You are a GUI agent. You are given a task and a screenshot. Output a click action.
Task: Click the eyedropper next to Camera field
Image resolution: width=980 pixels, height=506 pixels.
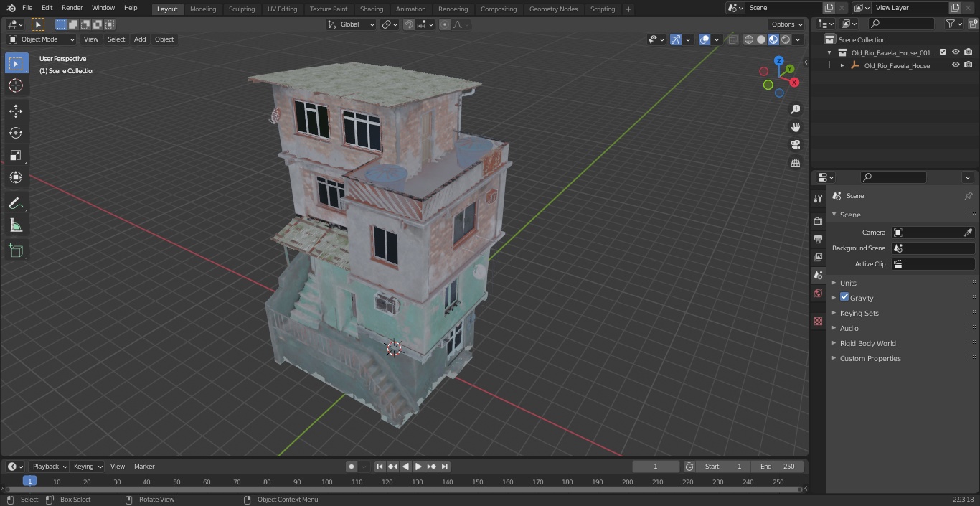[968, 233]
